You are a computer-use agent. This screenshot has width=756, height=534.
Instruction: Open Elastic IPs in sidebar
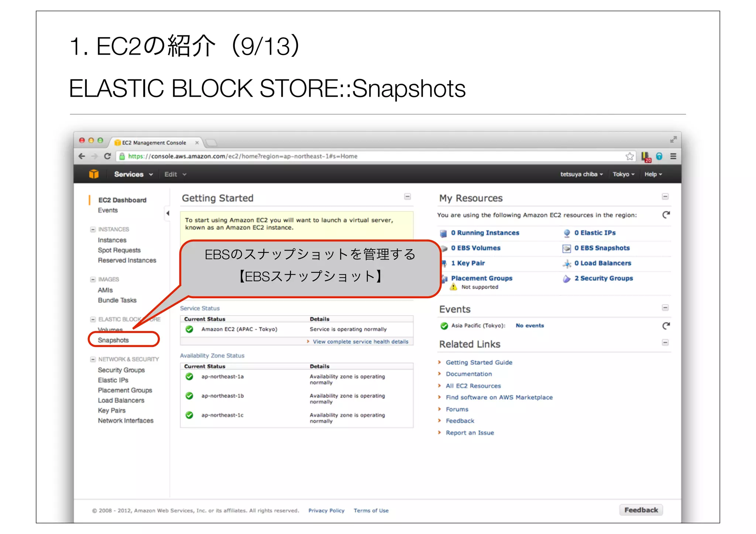point(113,380)
